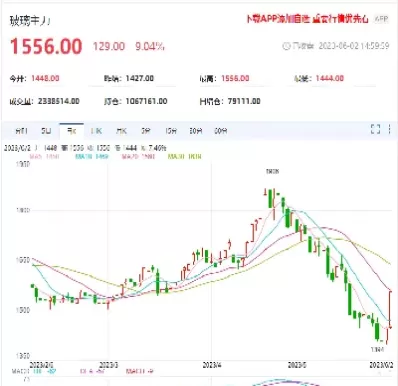398x386 pixels.
Task: Click the 2023/2/6 start date label
Action: click(x=41, y=365)
